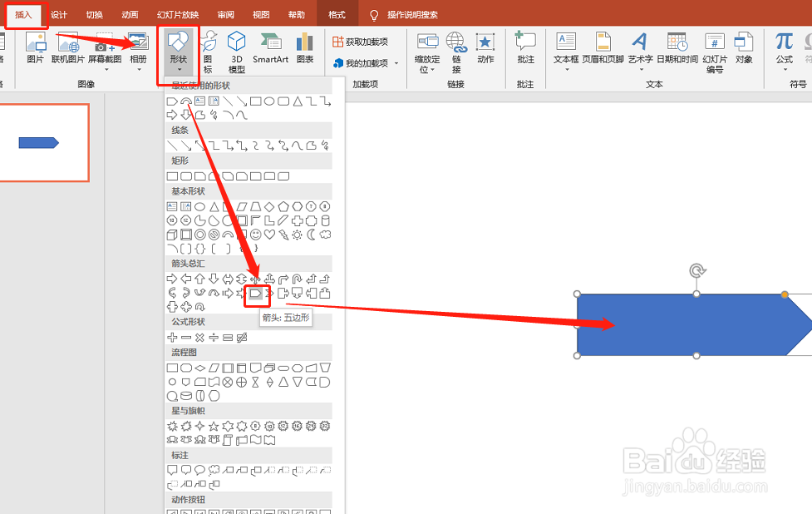The width and height of the screenshot is (812, 514).
Task: Select the oval speech bubble in 标注
Action: coord(200,471)
